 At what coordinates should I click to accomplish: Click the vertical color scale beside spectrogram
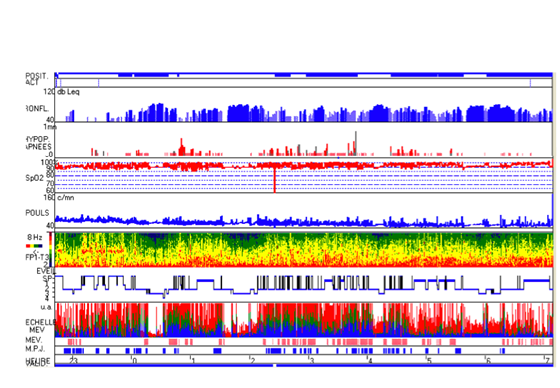(51, 249)
